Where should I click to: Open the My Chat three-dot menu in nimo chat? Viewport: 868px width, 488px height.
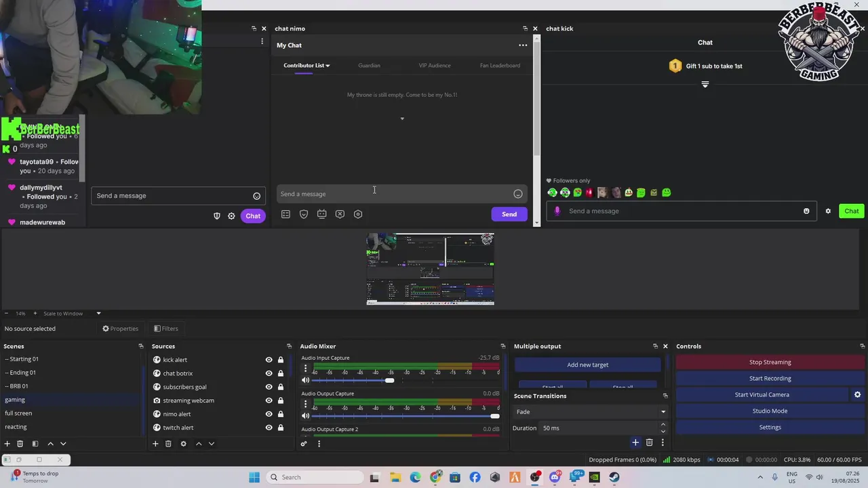pos(523,45)
